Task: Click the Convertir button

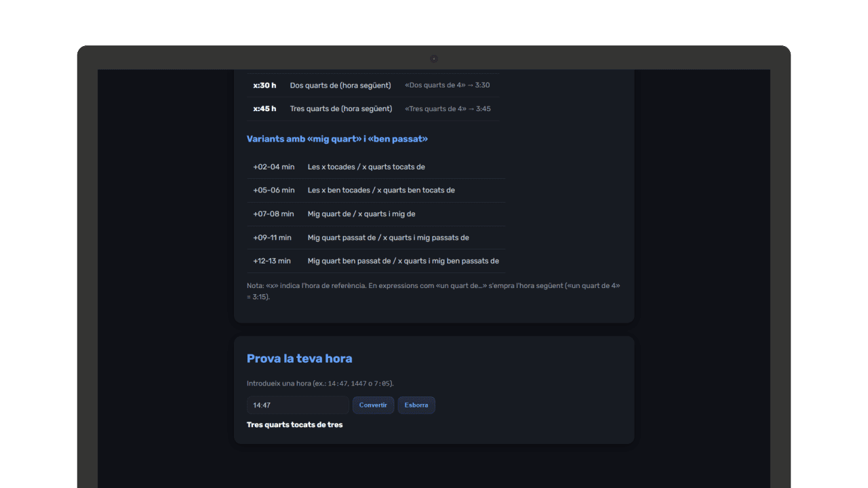Action: click(373, 405)
